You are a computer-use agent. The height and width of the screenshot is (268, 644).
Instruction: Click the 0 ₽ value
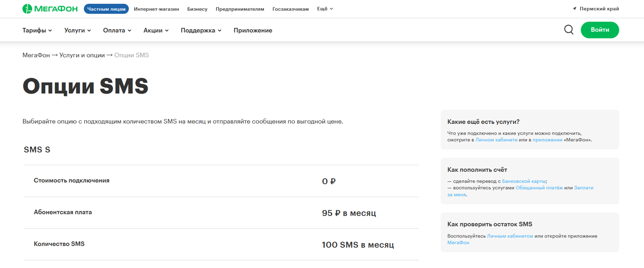tap(329, 181)
